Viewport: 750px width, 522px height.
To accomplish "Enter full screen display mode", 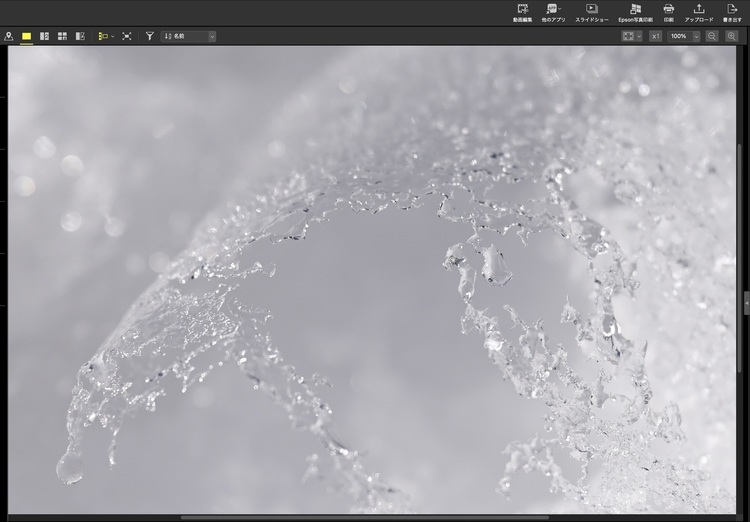I will pyautogui.click(x=127, y=36).
